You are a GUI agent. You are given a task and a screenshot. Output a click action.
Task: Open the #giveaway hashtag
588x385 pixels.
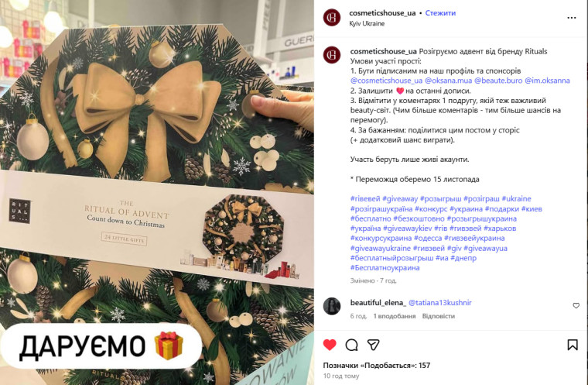click(400, 199)
